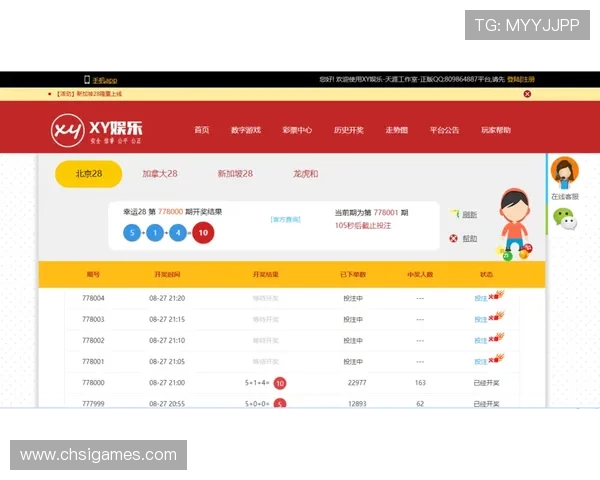The image size is (600, 480).
Task: Click the fire icon in row 778004
Action: tap(497, 295)
